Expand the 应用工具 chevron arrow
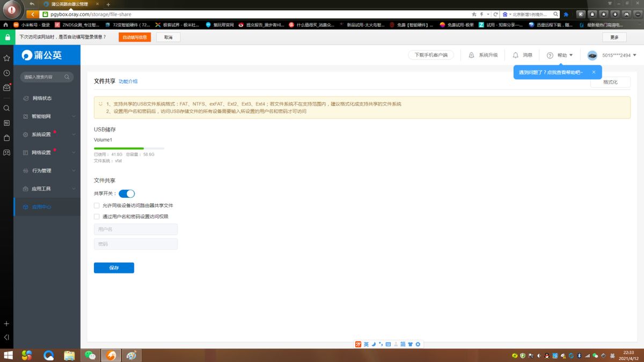Image resolution: width=644 pixels, height=362 pixels. point(74,189)
